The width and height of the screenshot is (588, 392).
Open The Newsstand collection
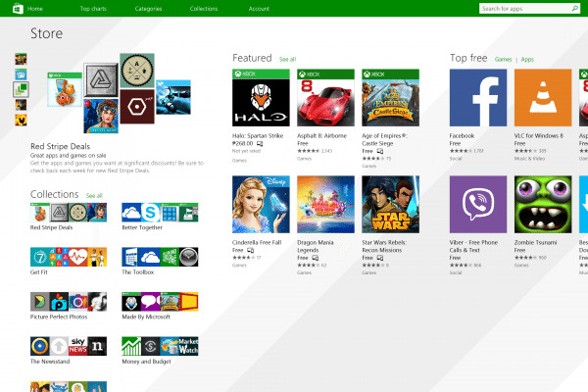[69, 346]
